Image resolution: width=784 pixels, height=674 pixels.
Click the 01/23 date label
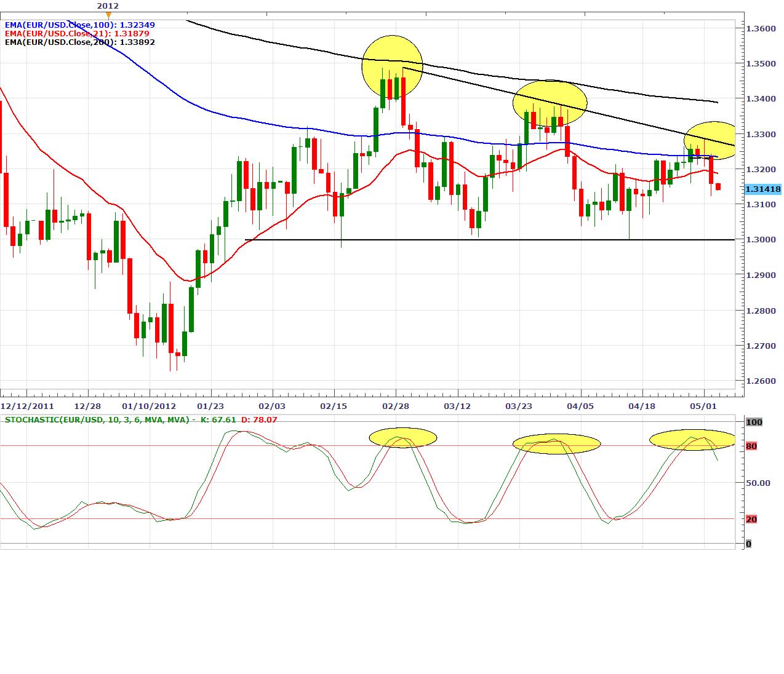point(210,406)
